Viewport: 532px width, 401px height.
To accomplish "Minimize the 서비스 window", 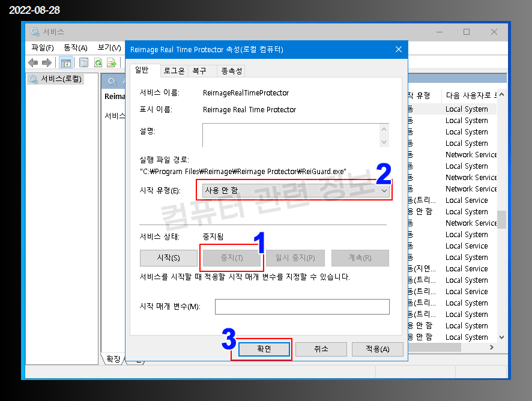I will tap(440, 32).
